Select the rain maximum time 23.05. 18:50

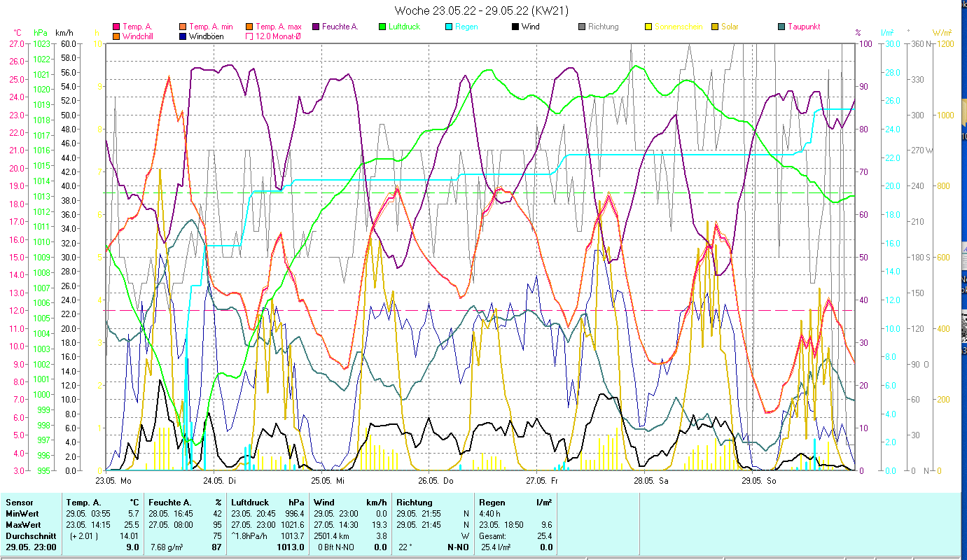pos(501,525)
